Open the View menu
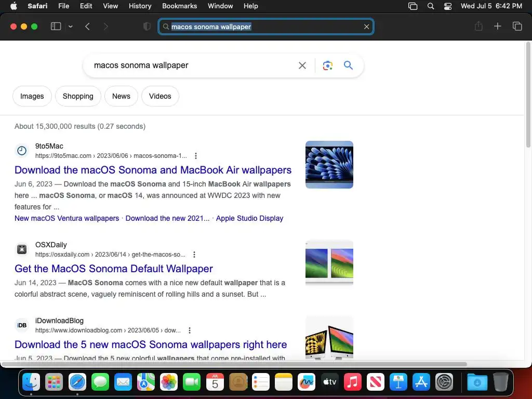532x399 pixels. click(x=110, y=6)
